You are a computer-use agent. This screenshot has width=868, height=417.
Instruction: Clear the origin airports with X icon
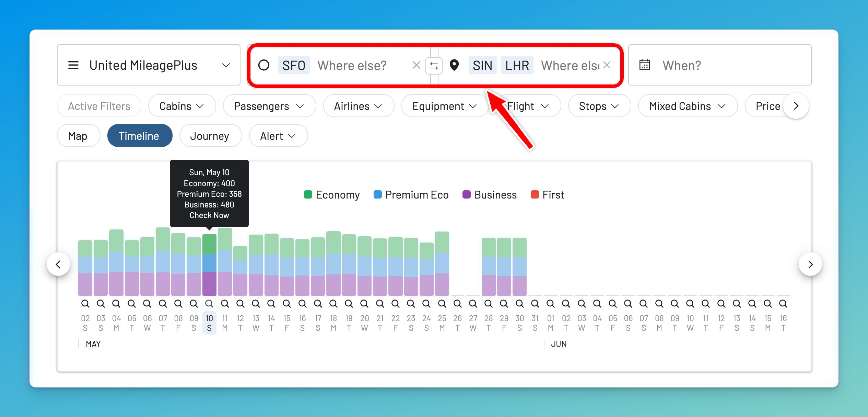pos(416,65)
